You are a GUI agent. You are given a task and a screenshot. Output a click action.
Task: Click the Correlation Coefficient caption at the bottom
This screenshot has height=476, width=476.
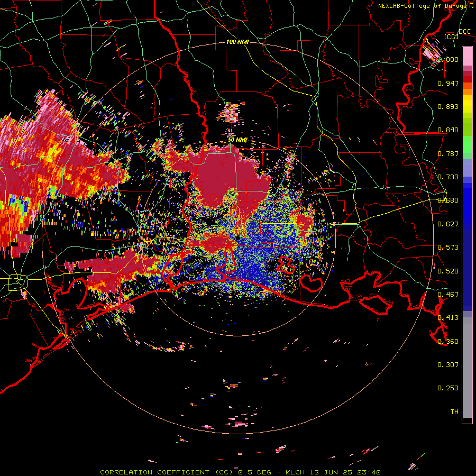240,472
